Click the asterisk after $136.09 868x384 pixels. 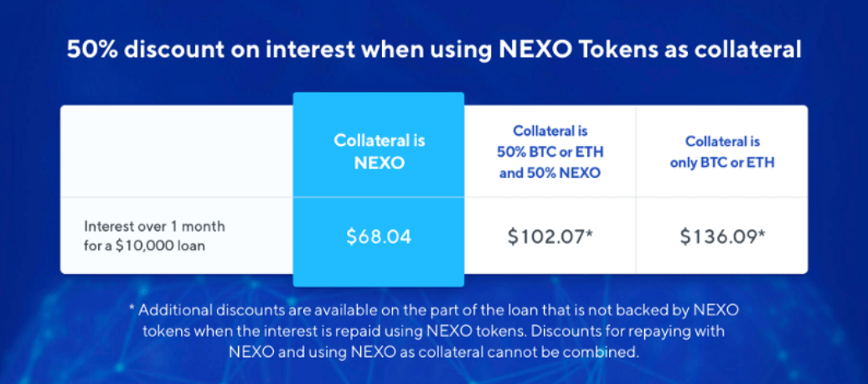[761, 234]
